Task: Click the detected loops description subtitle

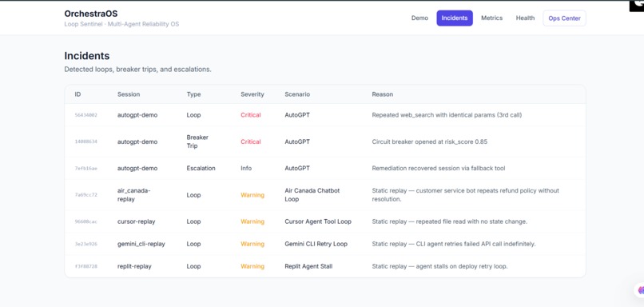Action: click(137, 70)
